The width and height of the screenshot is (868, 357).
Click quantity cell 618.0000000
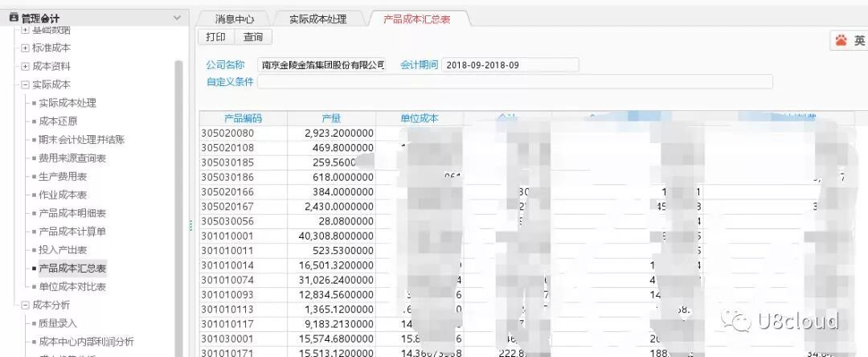(342, 178)
